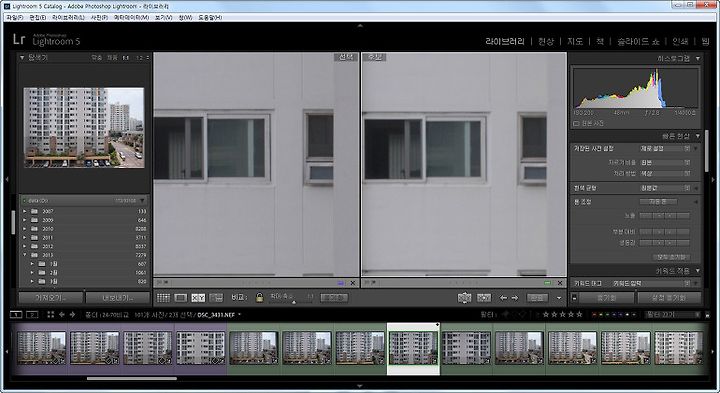The image size is (720, 393).
Task: Toggle the compare Link Focus lock icon
Action: (259, 298)
